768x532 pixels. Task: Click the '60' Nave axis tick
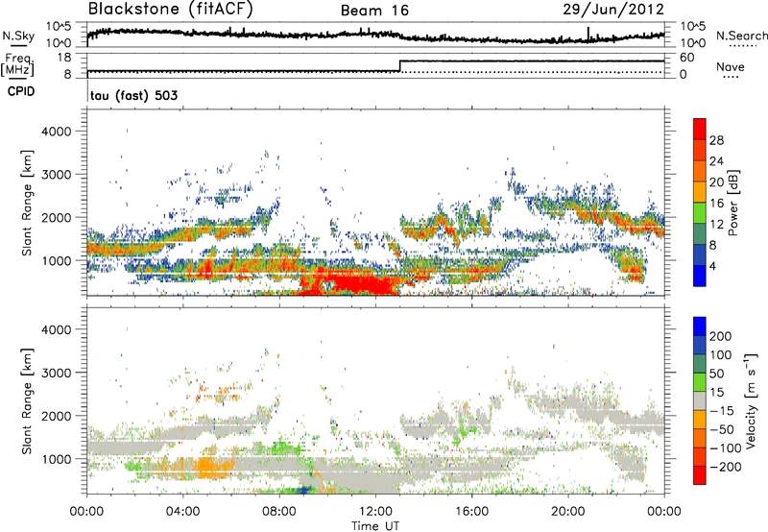(686, 58)
